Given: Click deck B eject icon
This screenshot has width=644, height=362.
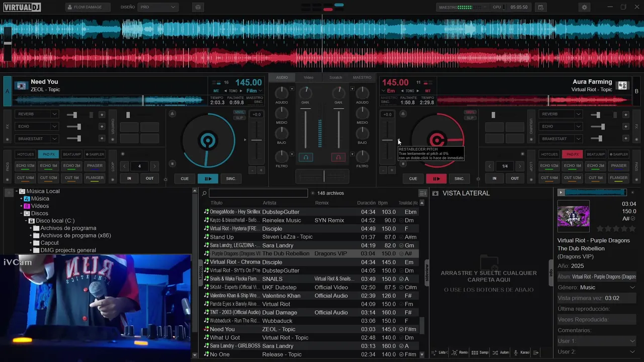Looking at the screenshot, I should pyautogui.click(x=403, y=114).
